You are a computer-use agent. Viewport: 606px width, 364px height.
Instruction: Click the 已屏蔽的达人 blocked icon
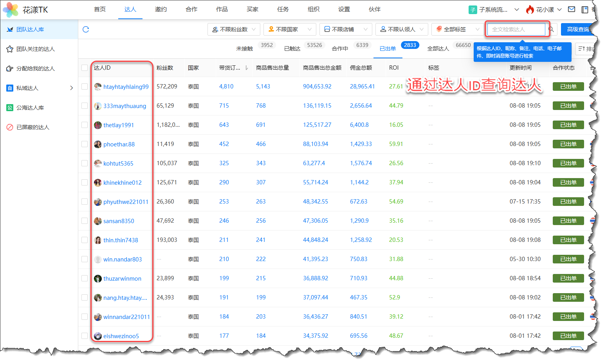tap(10, 127)
